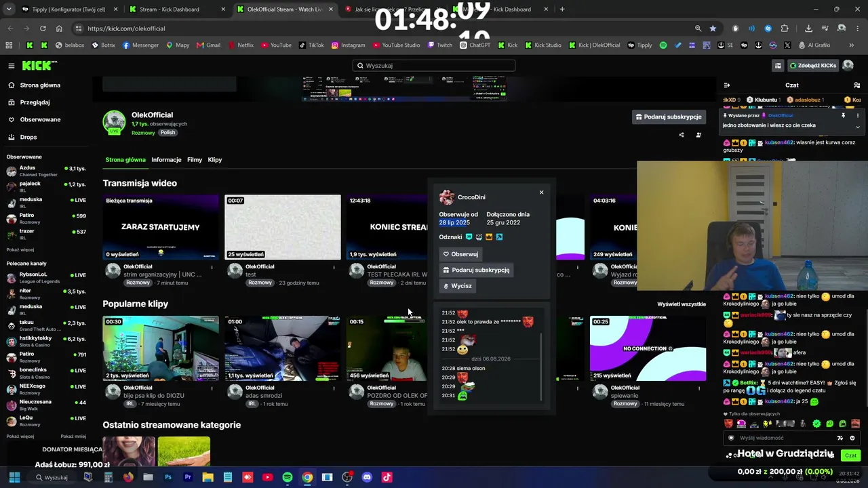
Task: Open the emoji picker in chat input
Action: (852, 438)
